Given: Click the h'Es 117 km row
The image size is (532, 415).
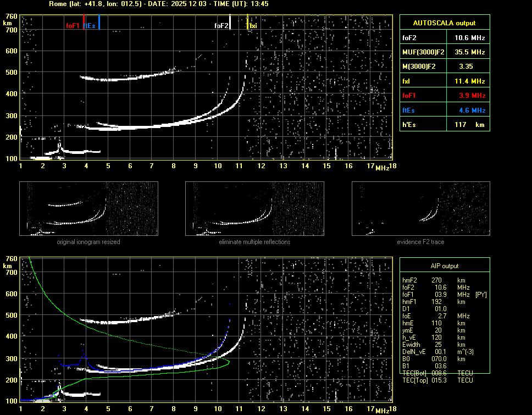Looking at the screenshot, I should [x=444, y=125].
